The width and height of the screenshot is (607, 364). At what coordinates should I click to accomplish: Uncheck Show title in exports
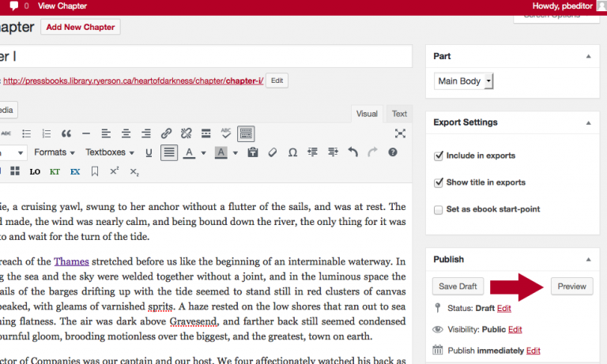click(x=439, y=182)
